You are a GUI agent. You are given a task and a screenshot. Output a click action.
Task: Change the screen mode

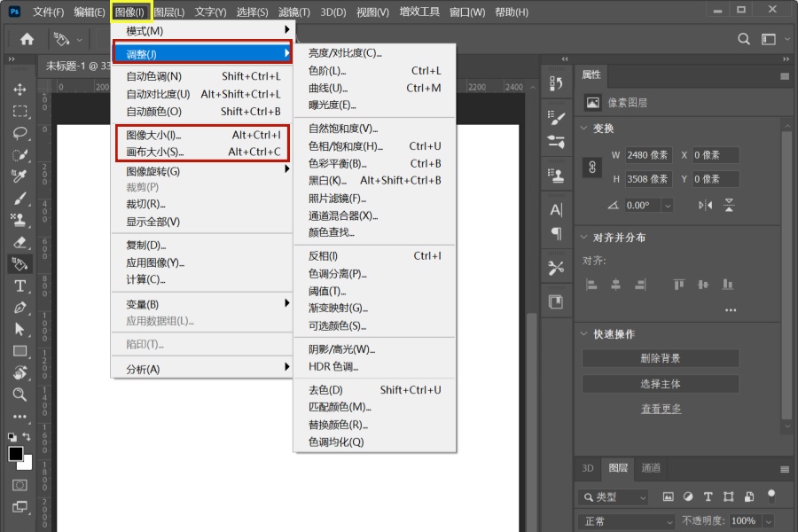(x=20, y=507)
